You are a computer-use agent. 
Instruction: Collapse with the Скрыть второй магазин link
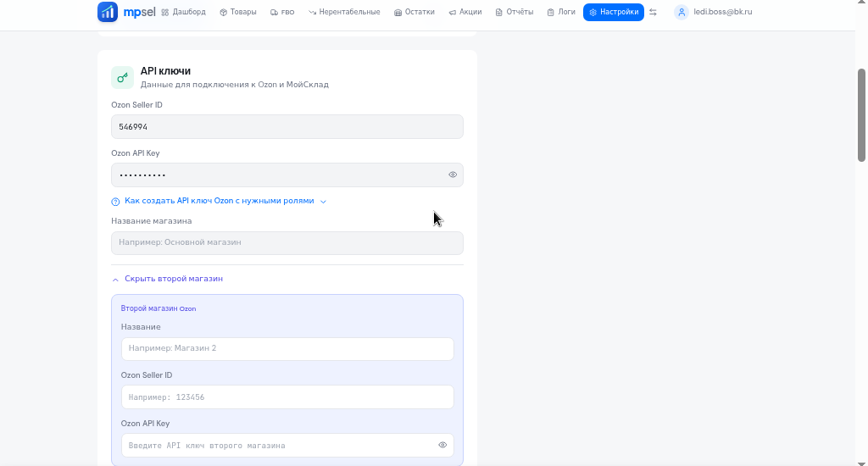pos(173,279)
